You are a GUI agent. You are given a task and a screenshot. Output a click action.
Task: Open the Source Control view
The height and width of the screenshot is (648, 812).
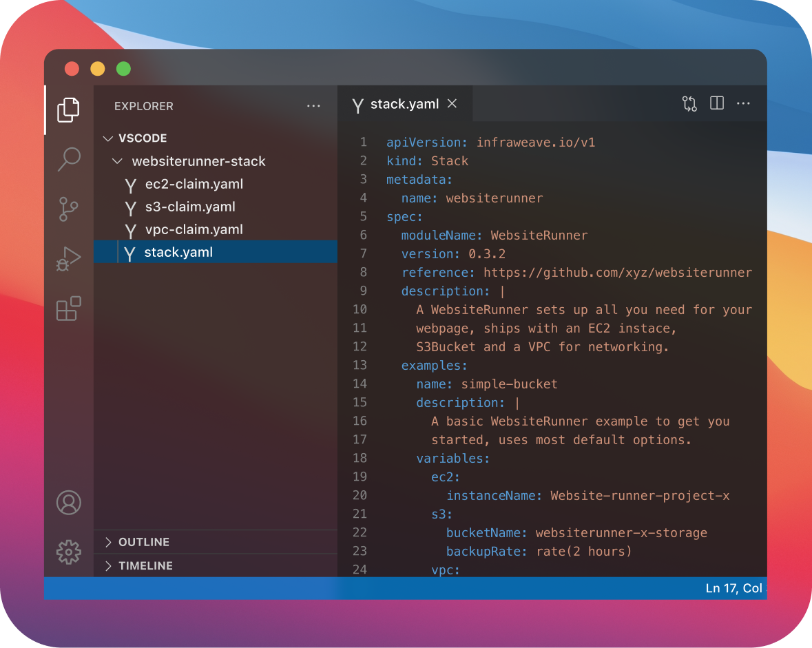[68, 209]
